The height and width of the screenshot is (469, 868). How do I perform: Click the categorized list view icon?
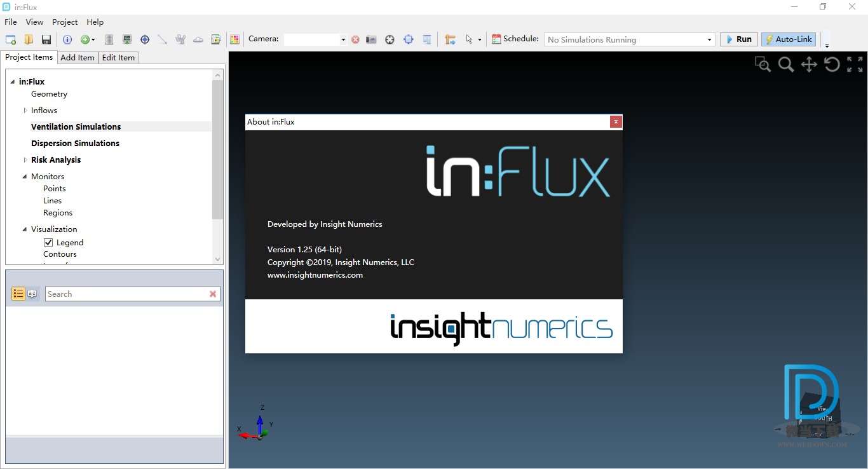pos(18,294)
